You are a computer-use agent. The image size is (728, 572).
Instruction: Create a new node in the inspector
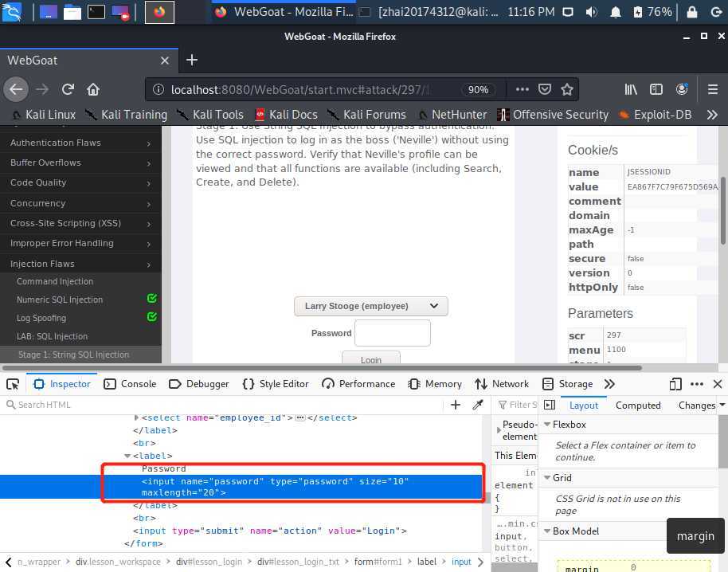pos(456,405)
